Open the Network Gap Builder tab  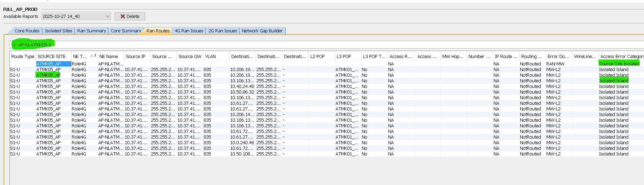pyautogui.click(x=262, y=31)
